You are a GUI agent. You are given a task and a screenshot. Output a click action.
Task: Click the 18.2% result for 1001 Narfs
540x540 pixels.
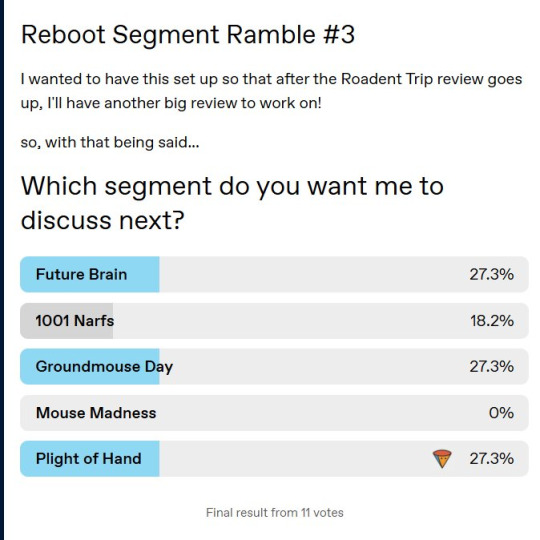pos(492,321)
